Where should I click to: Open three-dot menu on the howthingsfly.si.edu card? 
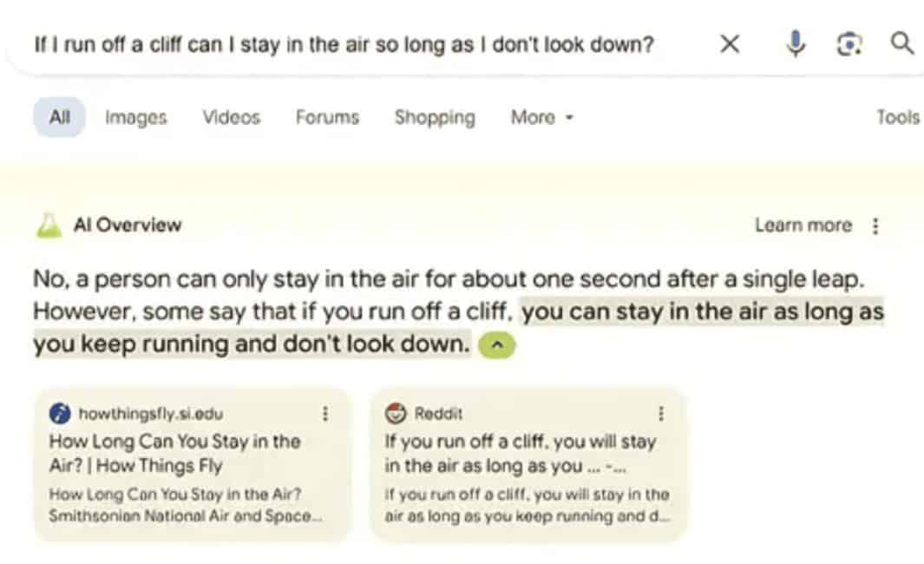coord(325,414)
